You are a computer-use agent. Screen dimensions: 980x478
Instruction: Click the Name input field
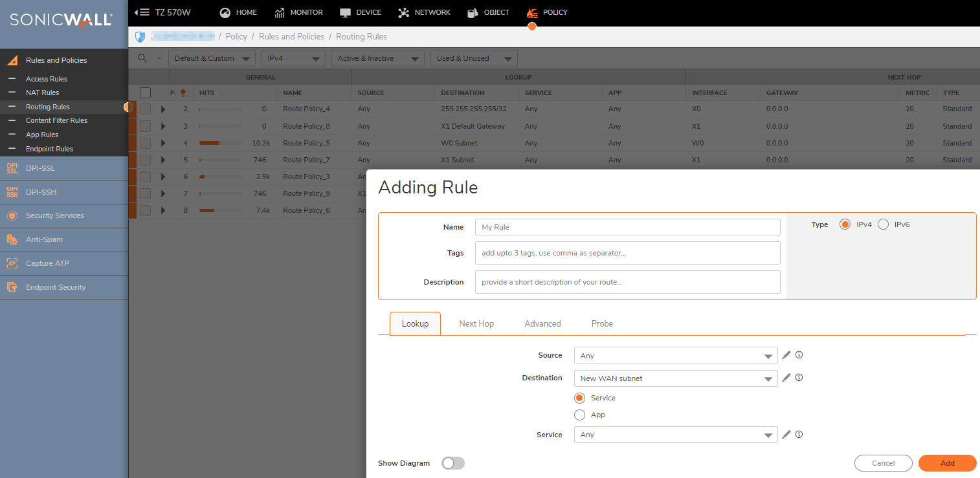tap(628, 227)
